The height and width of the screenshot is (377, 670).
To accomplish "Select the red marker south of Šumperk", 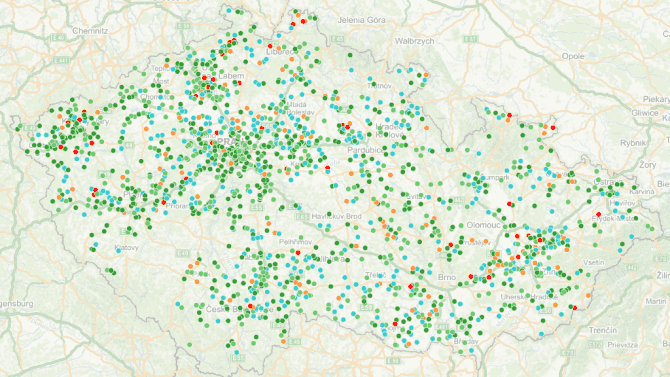I will point(509,204).
